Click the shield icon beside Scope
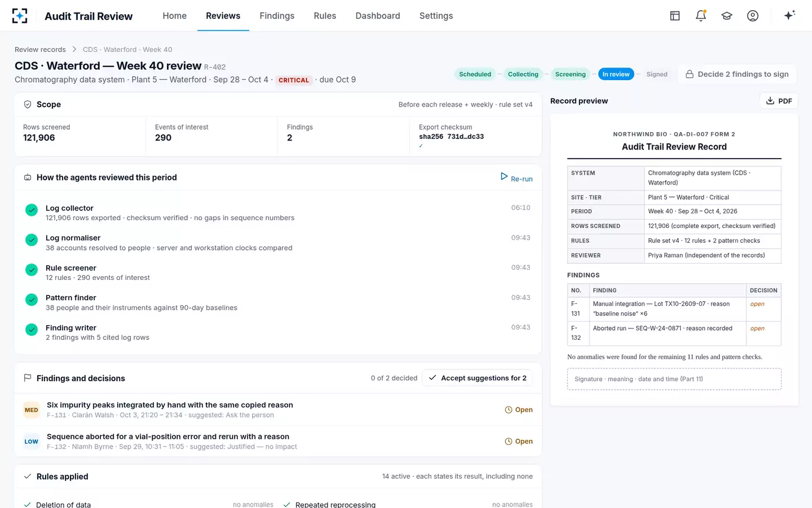Image resolution: width=812 pixels, height=508 pixels. coord(27,104)
